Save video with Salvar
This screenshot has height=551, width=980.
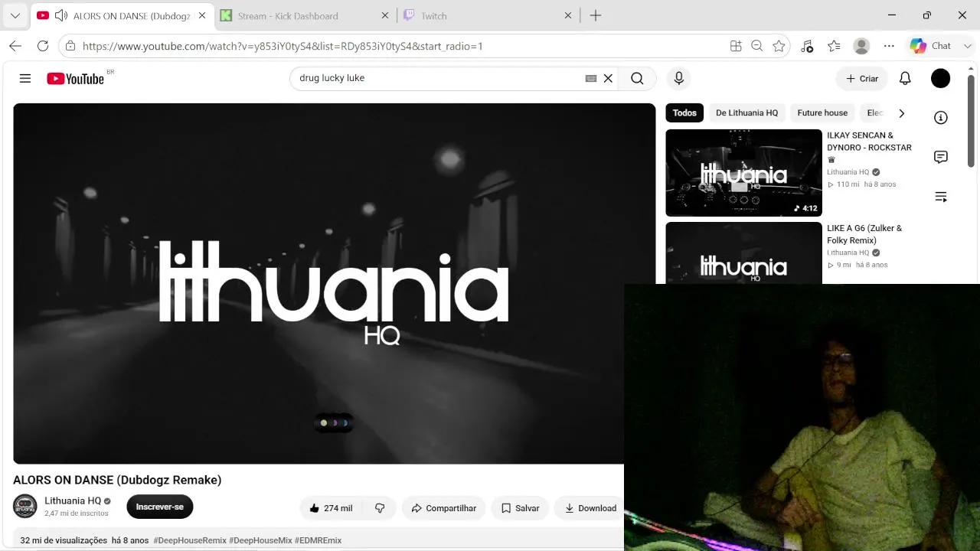(x=521, y=508)
